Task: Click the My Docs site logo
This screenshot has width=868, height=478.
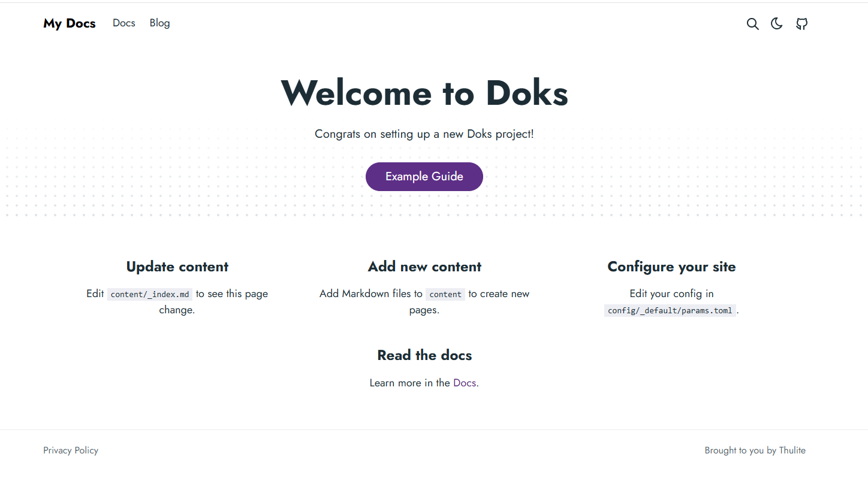Action: click(x=70, y=23)
